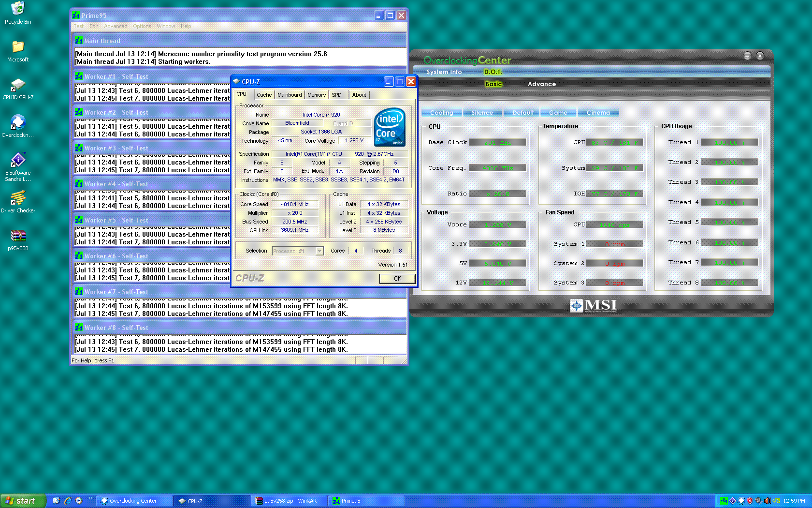Click OK button in CPU-Z
The width and height of the screenshot is (812, 508).
[397, 278]
